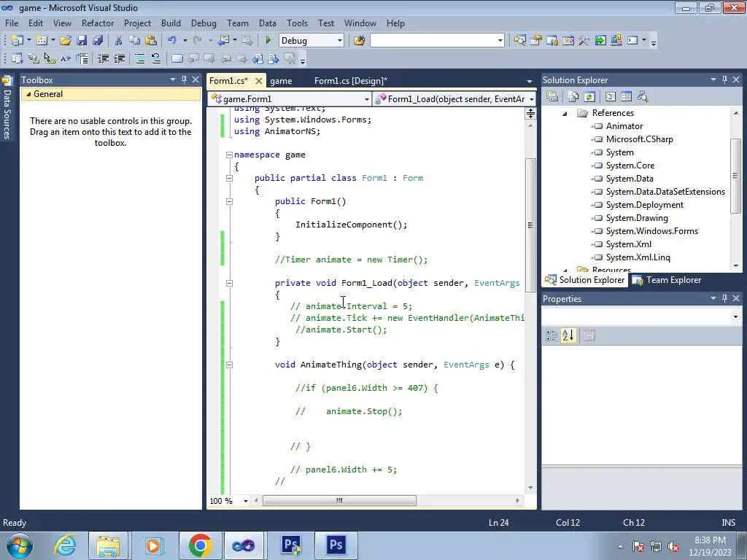The image size is (747, 560).
Task: Open the Form1_Load member dropdown
Action: coord(532,99)
